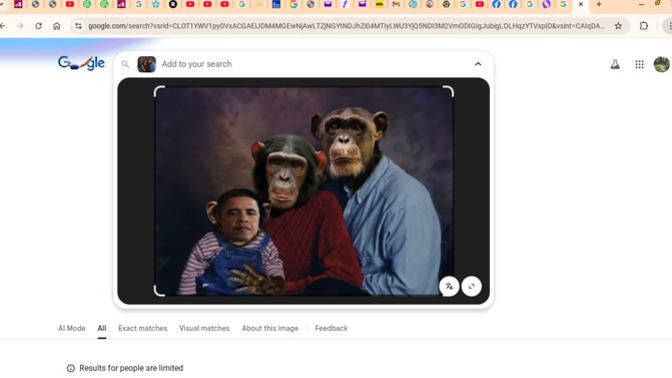Reload the current page
The image size is (672, 378).
point(38,26)
